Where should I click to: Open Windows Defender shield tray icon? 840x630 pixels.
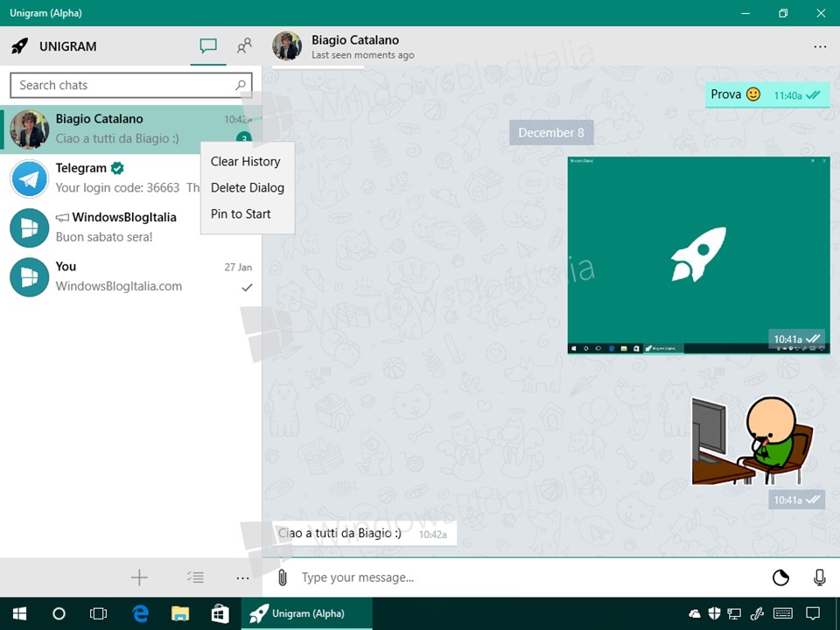pyautogui.click(x=714, y=613)
